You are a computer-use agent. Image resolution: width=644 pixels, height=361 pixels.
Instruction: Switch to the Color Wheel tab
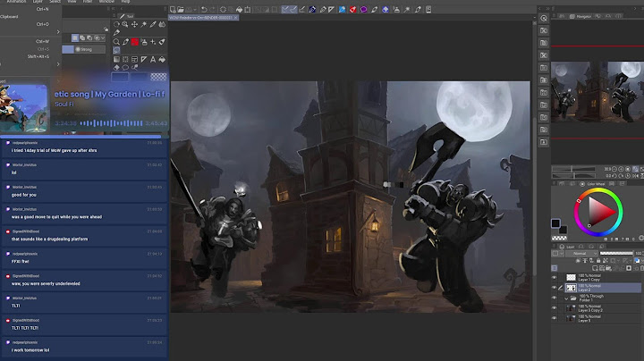(x=593, y=184)
